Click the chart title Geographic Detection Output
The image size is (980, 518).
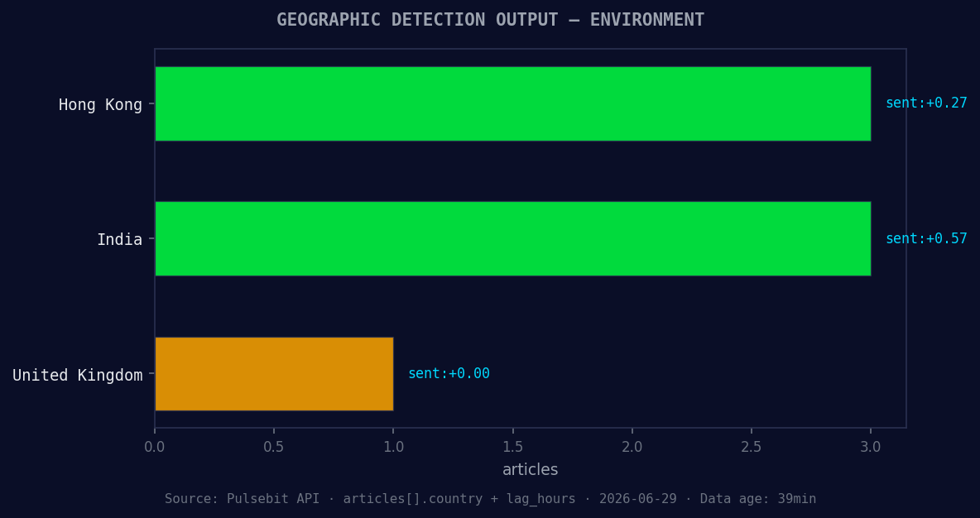click(490, 20)
